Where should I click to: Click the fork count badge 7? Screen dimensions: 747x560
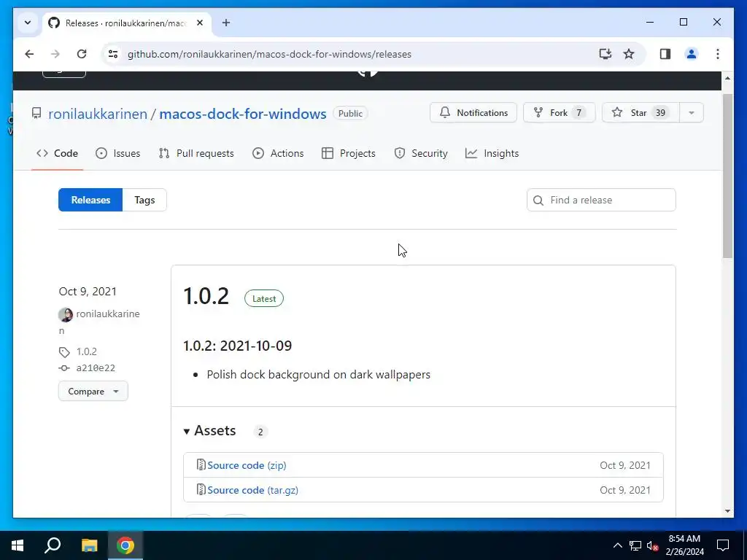click(x=579, y=113)
